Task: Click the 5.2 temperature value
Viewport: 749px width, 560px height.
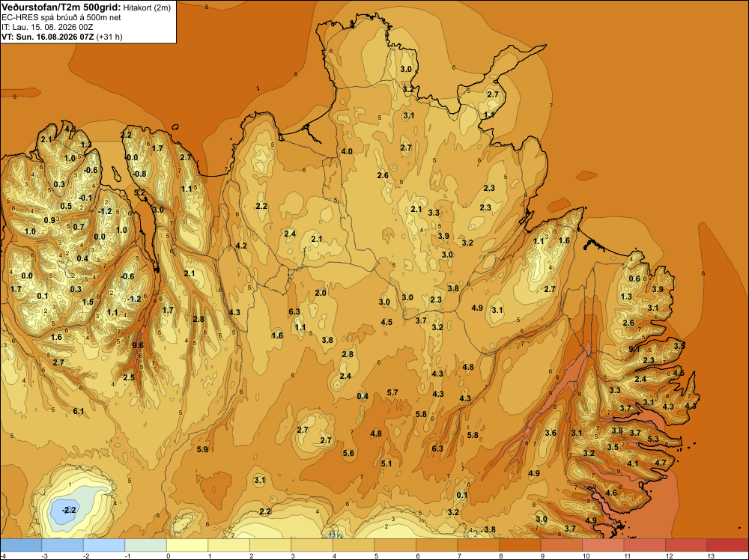Action: [139, 192]
